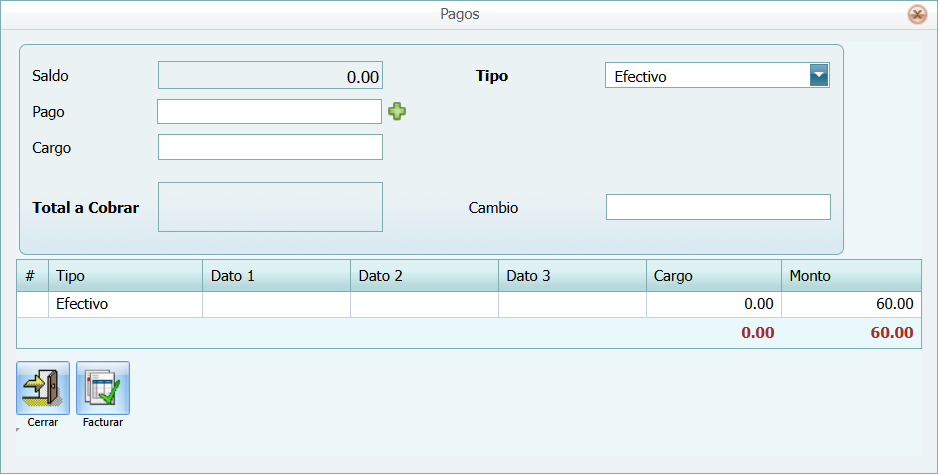Screen dimensions: 938x474
Task: Focus the Cargo text field
Action: tap(270, 148)
